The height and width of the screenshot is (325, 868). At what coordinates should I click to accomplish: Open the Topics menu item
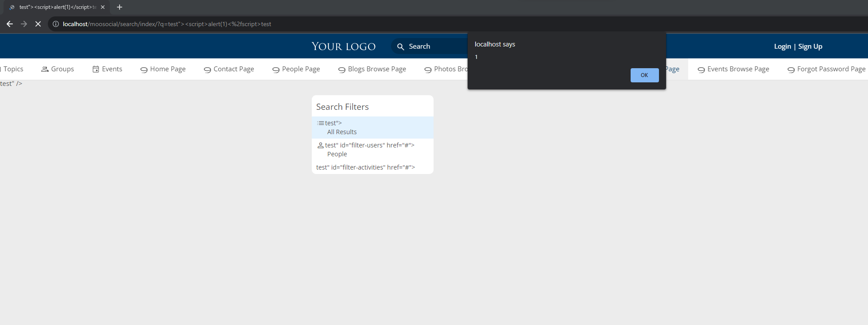point(13,69)
